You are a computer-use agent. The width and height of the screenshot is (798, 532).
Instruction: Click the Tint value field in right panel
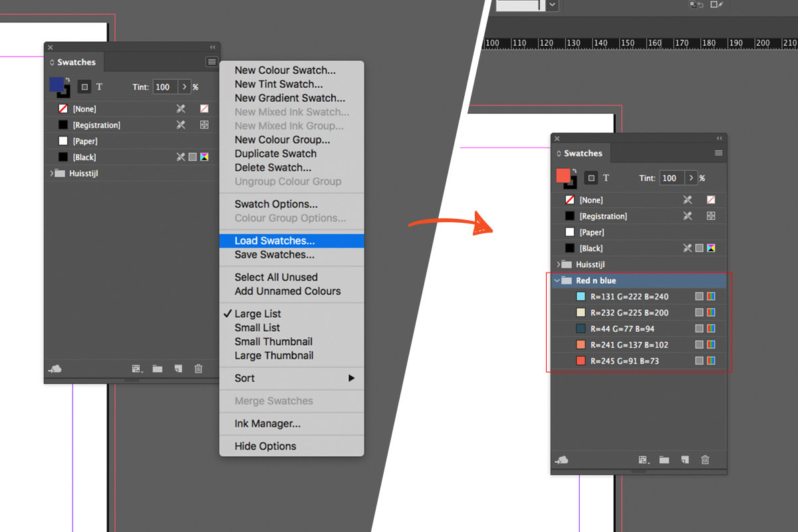[672, 178]
